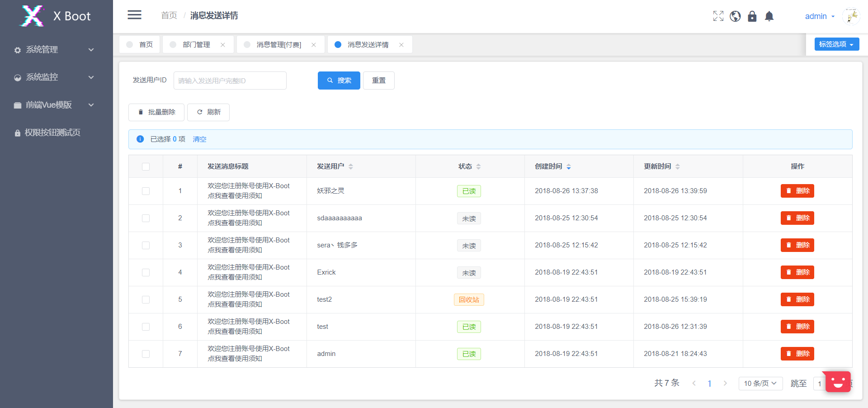Screen dimensions: 868x408
Task: Click page number 1 in pagination
Action: coord(709,384)
